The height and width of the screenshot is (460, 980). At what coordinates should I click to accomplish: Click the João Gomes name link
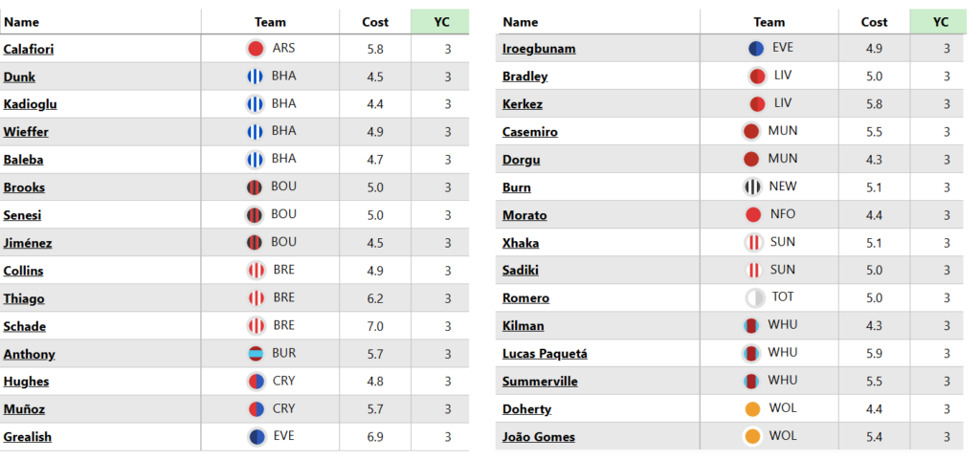pos(539,437)
